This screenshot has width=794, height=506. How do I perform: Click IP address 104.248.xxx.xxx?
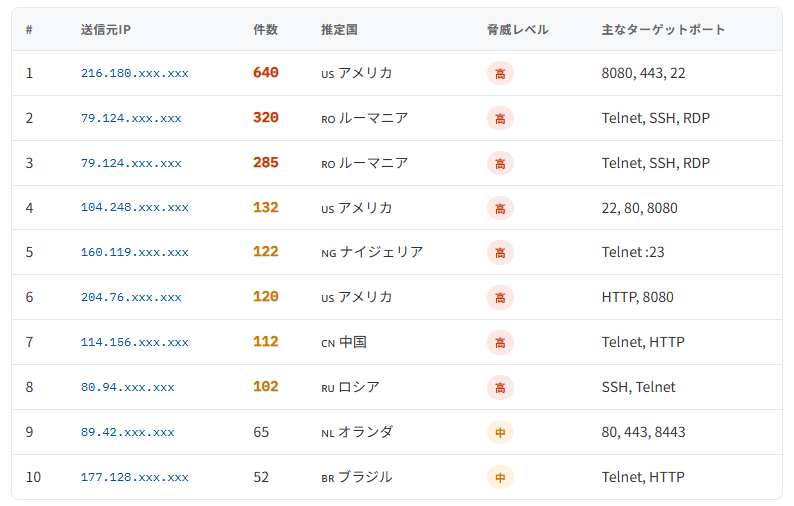[134, 208]
